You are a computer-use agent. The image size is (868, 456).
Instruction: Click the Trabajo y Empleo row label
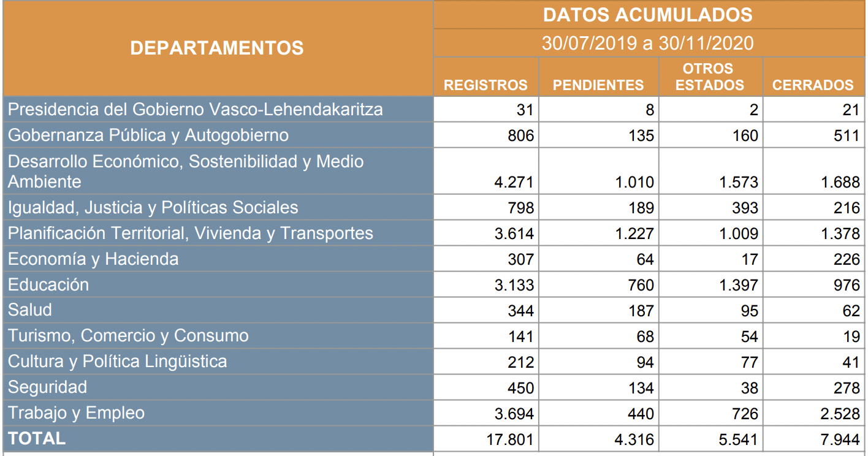[x=76, y=413]
